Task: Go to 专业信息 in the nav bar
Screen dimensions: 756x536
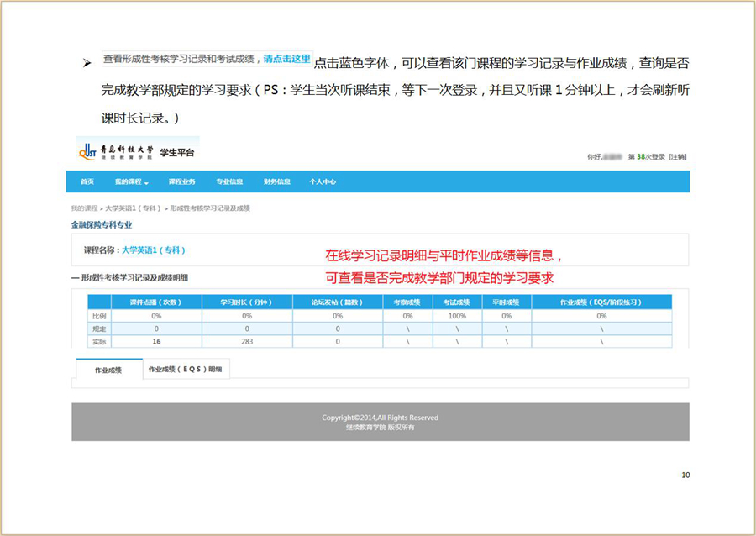Action: pos(229,181)
